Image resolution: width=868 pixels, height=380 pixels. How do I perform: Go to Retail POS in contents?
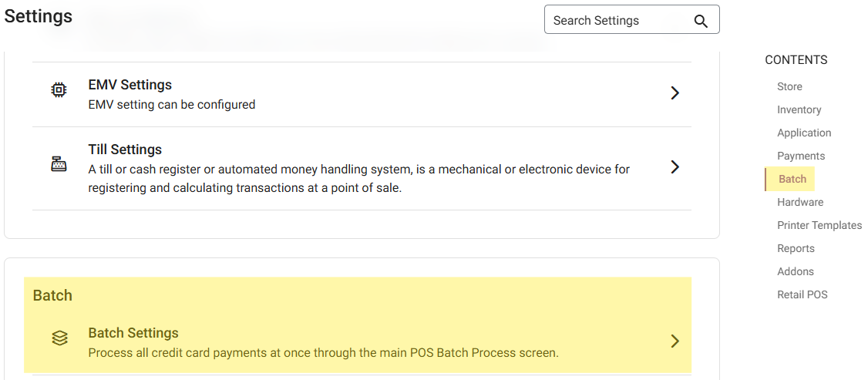click(x=802, y=294)
